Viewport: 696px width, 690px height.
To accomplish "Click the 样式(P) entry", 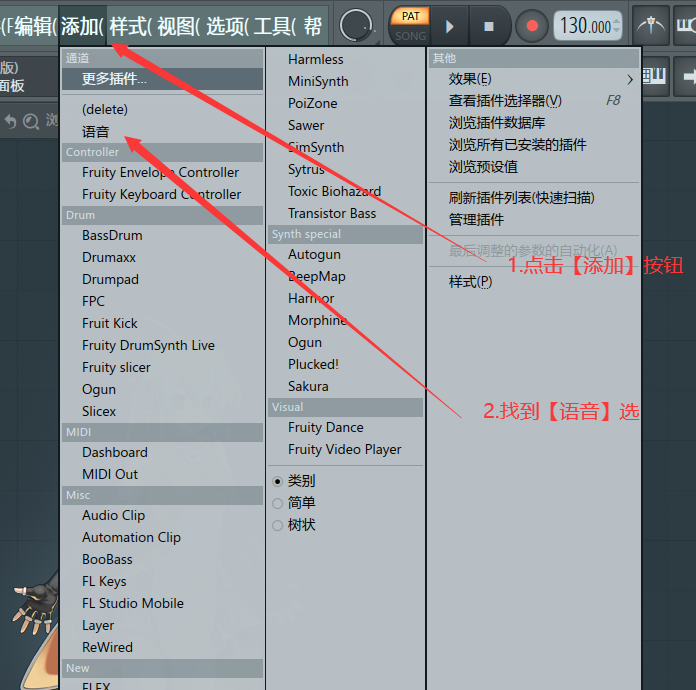I will 534,282.
